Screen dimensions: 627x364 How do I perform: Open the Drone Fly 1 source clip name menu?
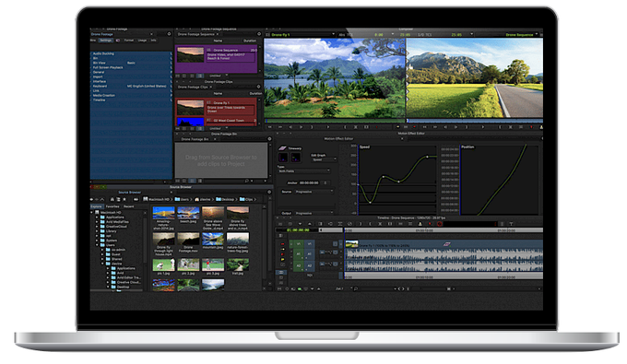(x=302, y=35)
